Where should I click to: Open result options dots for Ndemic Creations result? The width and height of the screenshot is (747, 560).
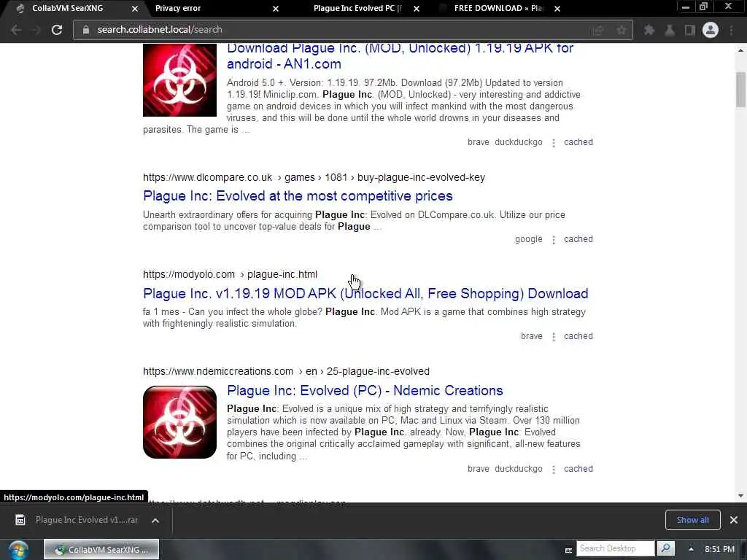553,469
